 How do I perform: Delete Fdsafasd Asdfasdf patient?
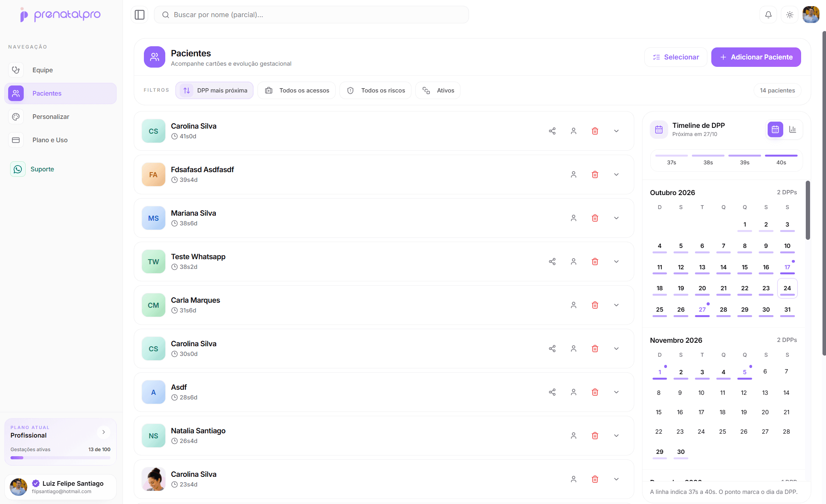595,174
